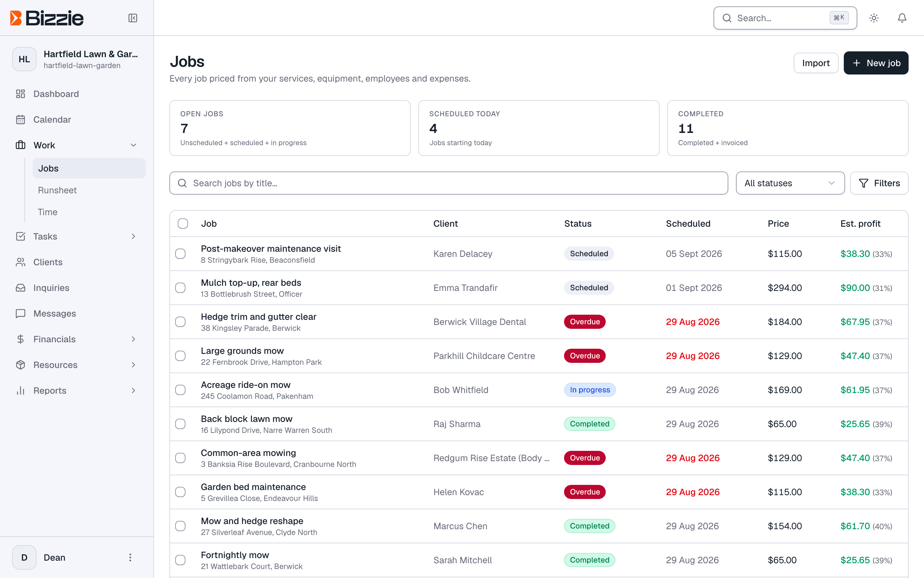Expand the Tasks section chevron
Screen dimensions: 924x578
click(133, 237)
